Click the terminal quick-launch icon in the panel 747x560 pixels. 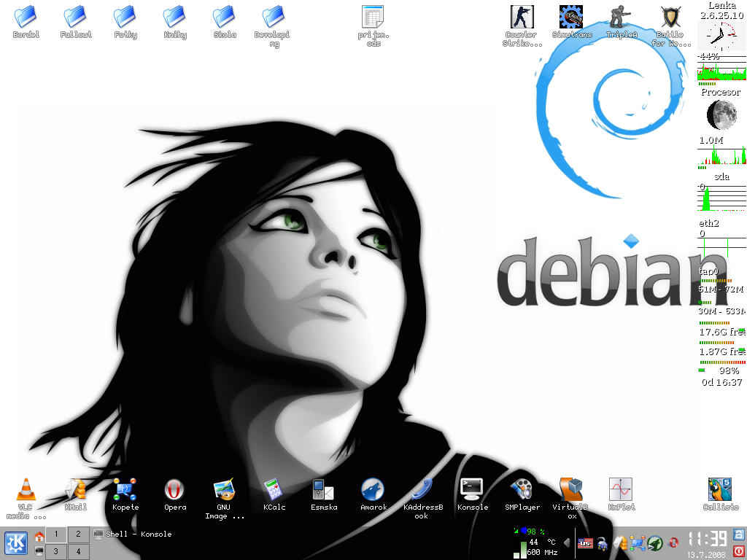click(x=39, y=551)
